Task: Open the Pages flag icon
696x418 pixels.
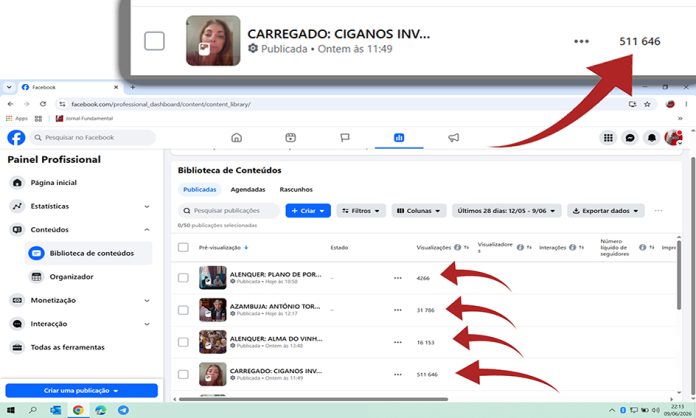Action: [345, 138]
